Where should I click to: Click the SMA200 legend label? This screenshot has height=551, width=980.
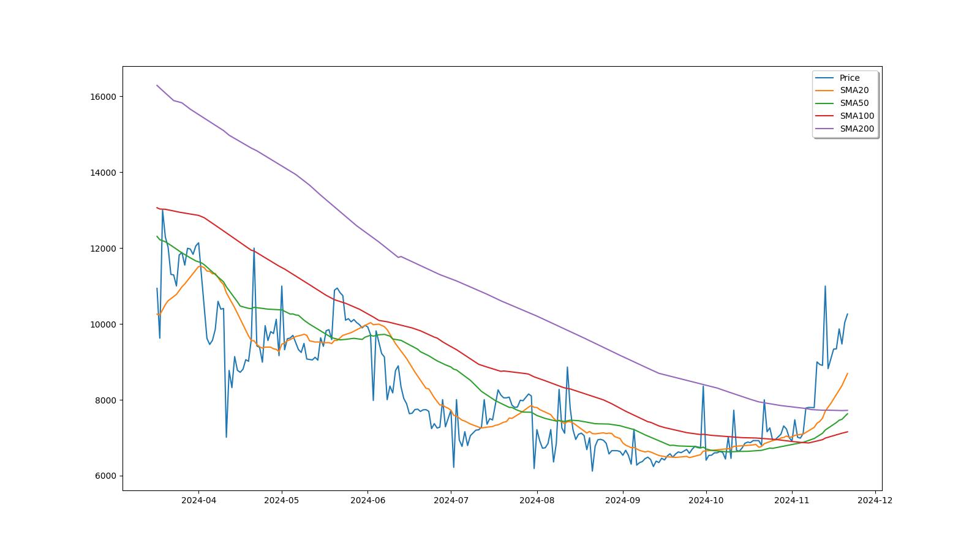click(857, 129)
